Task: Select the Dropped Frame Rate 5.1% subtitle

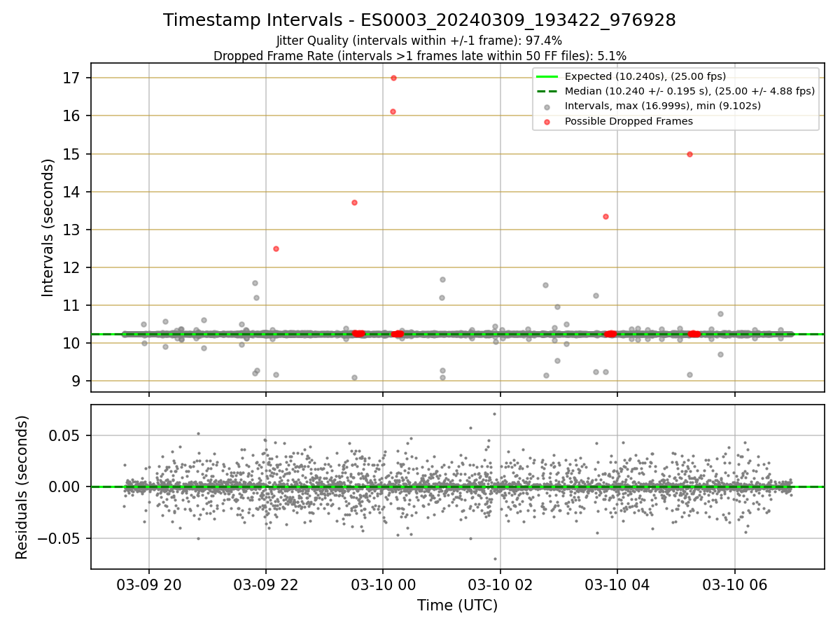Action: (x=419, y=56)
